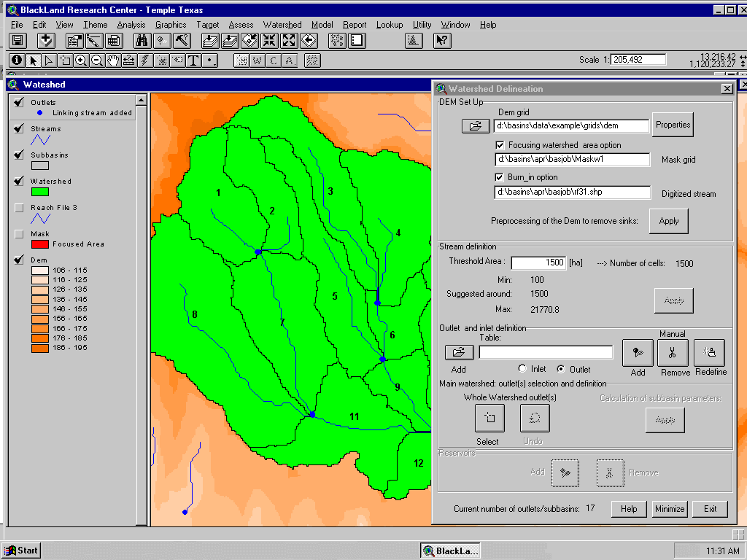Select the Inlet radio button
The height and width of the screenshot is (560, 747).
tap(522, 369)
